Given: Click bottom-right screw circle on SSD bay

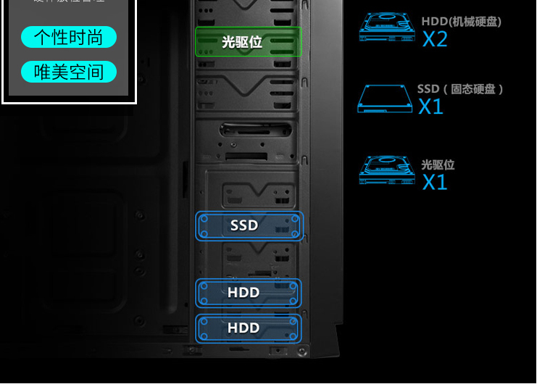Looking at the screenshot, I should 294,234.
